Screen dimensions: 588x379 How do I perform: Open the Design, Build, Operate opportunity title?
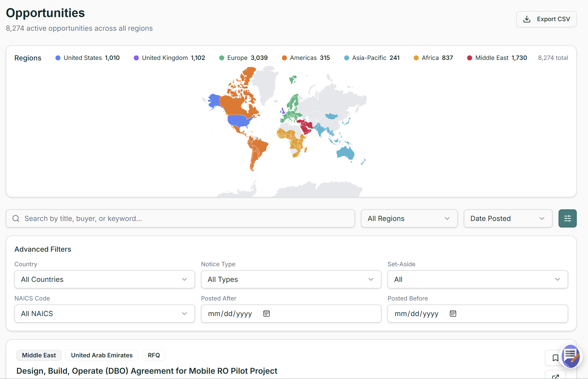[x=147, y=371]
